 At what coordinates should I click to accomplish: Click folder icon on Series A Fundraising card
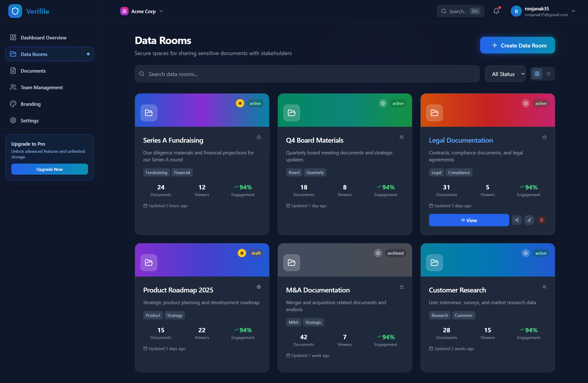(x=149, y=113)
